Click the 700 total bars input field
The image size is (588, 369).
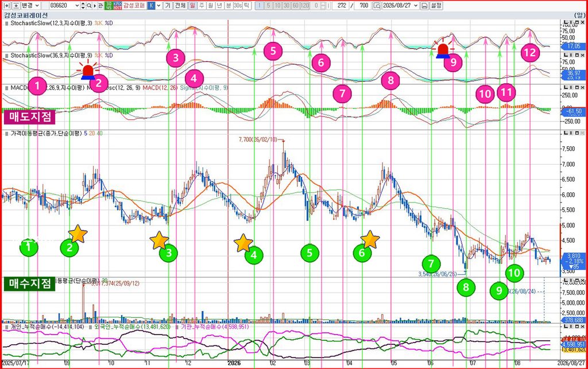pos(362,6)
